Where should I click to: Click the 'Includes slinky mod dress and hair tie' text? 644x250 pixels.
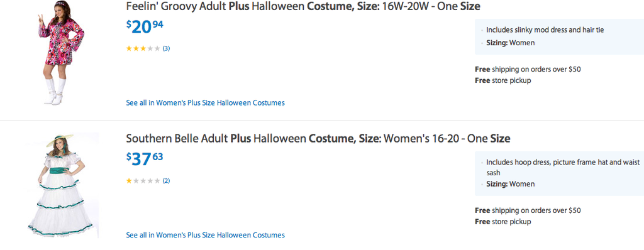545,30
